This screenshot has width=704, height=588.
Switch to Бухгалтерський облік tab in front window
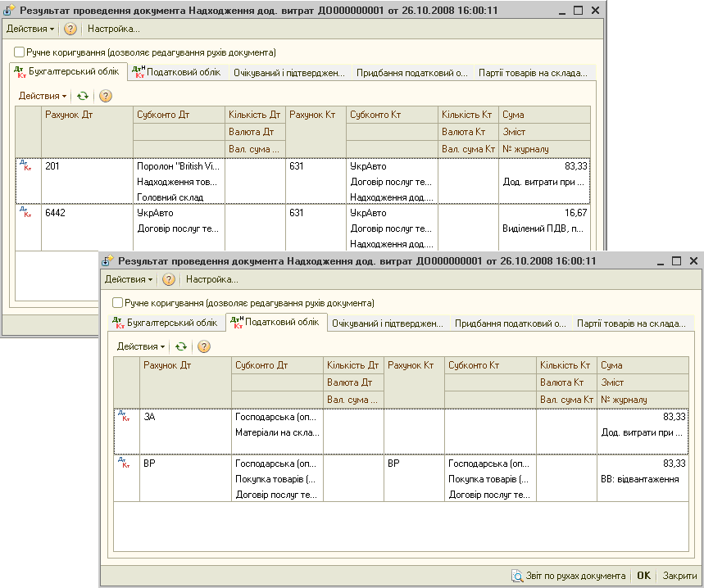click(166, 323)
